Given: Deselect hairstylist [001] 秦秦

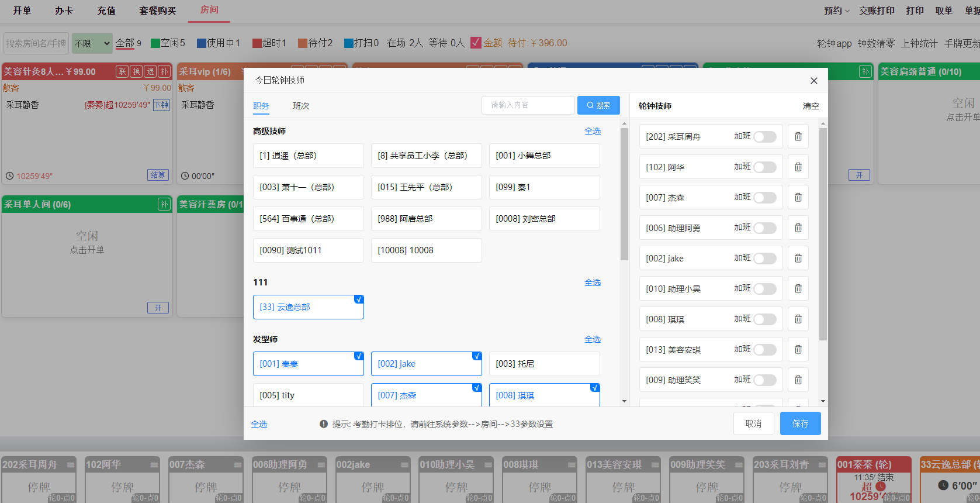Looking at the screenshot, I should click(x=309, y=364).
